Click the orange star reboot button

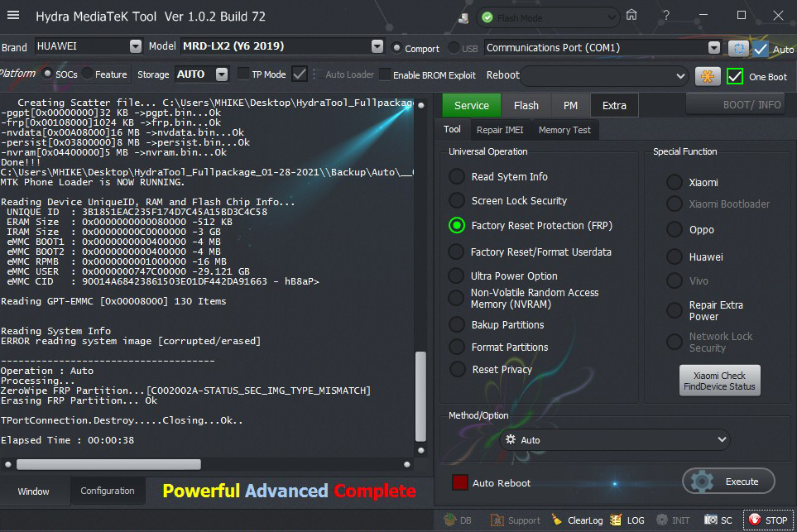(708, 76)
